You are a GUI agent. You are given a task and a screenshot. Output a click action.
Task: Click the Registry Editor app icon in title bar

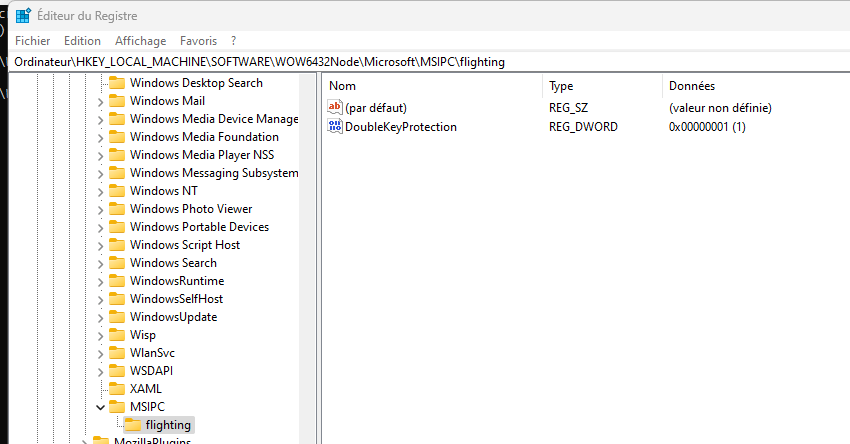22,16
